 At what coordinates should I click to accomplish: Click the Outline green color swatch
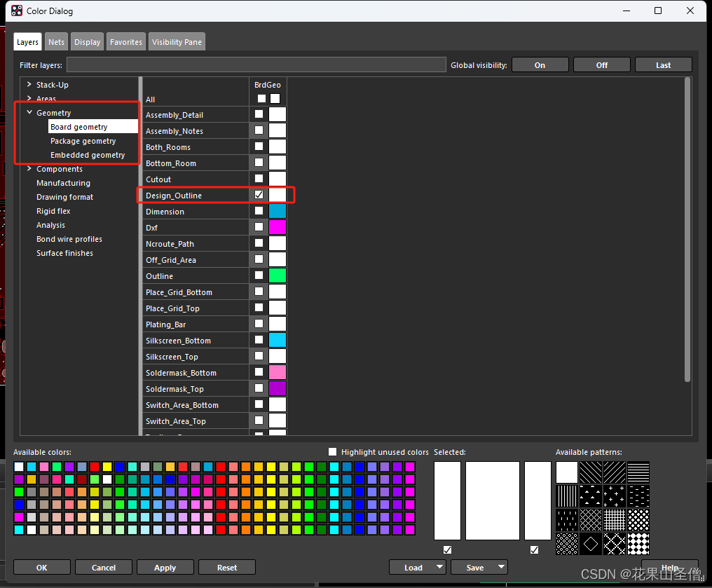click(x=277, y=275)
